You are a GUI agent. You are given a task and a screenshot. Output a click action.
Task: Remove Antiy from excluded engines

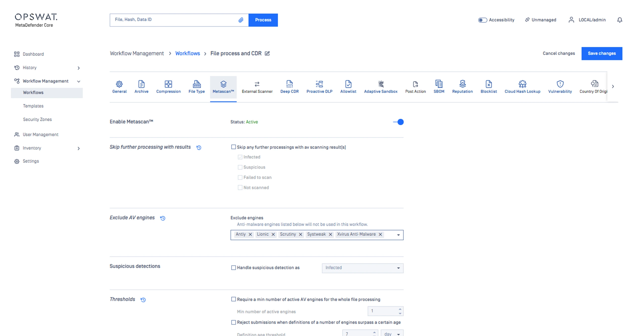point(250,235)
